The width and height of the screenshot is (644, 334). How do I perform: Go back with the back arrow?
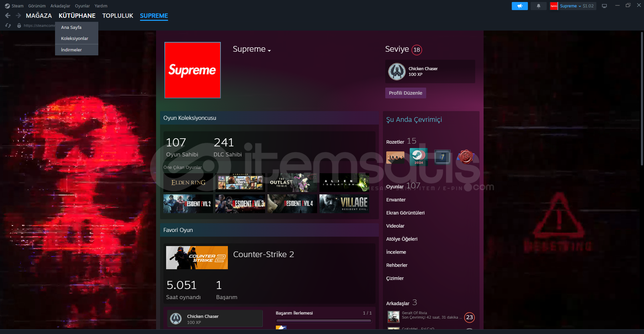8,15
